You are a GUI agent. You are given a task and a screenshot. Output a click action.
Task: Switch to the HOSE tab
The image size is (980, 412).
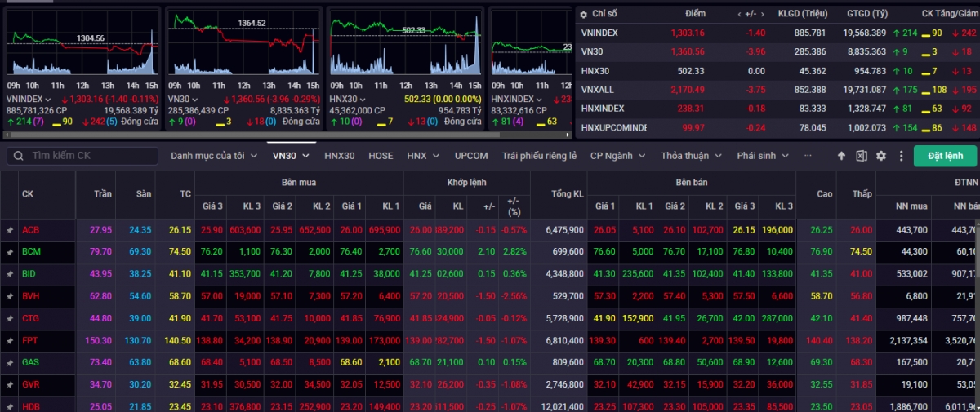381,156
